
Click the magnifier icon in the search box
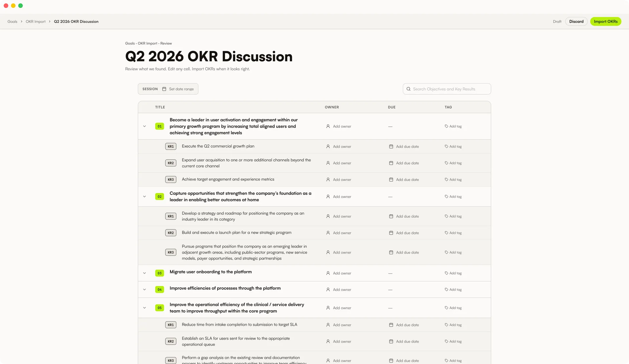(409, 89)
